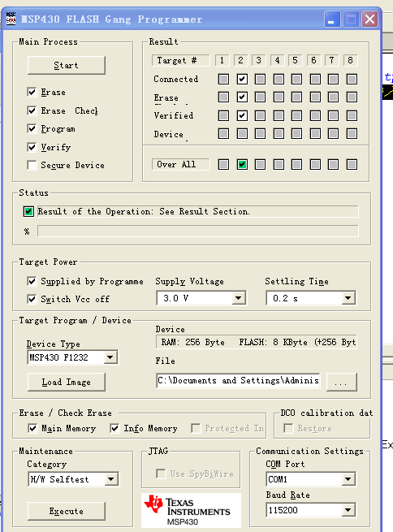Click the Device result checkbox for target 2
Screen dimensions: 393x532
242,134
